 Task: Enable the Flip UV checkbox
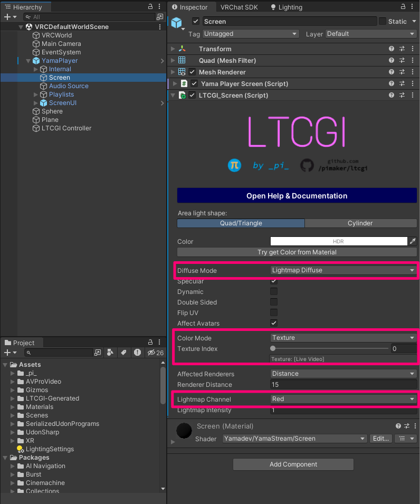click(274, 313)
